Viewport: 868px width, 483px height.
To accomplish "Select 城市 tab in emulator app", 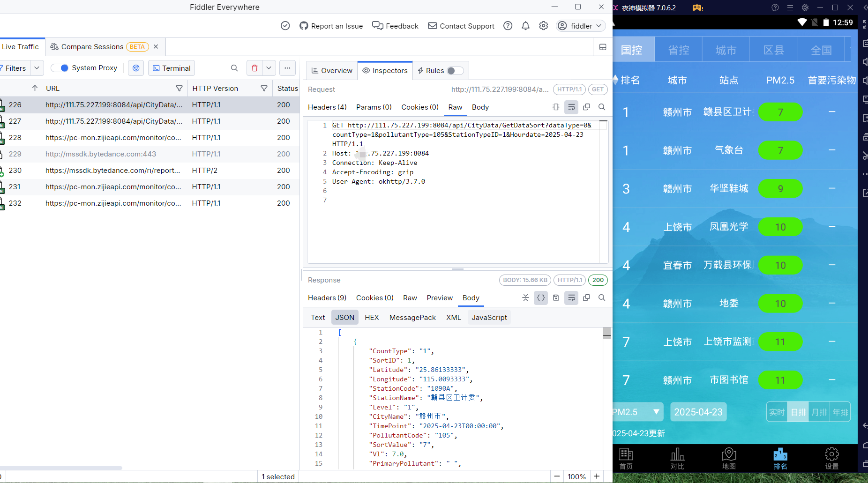I will [x=726, y=50].
